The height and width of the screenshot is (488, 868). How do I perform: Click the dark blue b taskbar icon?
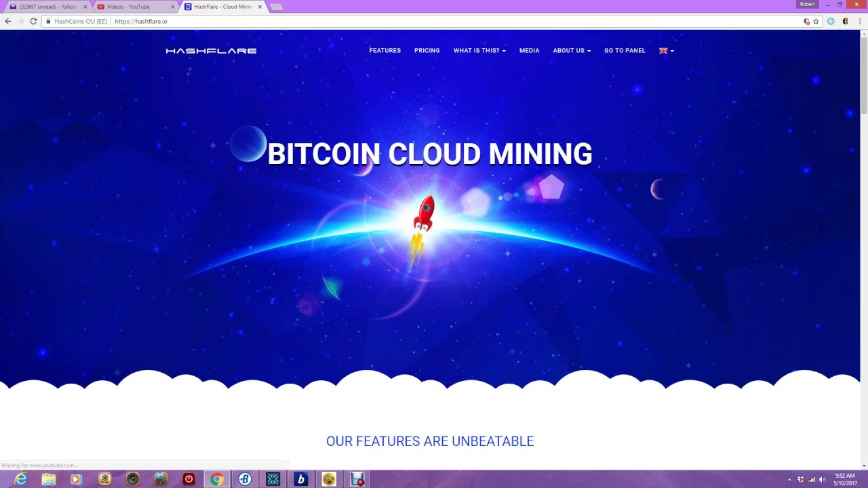[x=301, y=479]
